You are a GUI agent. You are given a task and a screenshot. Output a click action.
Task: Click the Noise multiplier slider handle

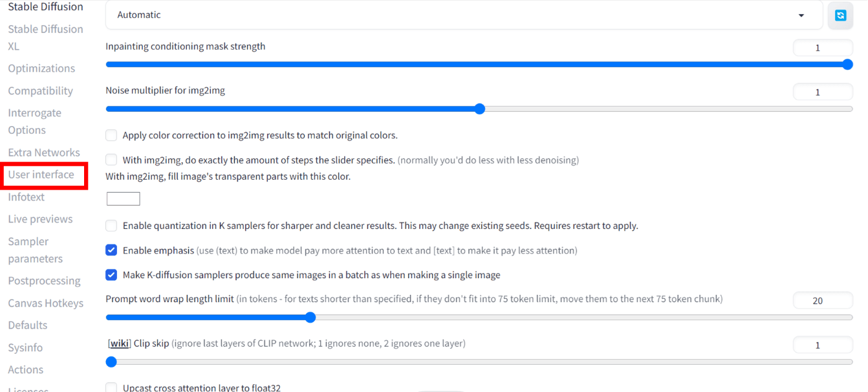(x=479, y=109)
